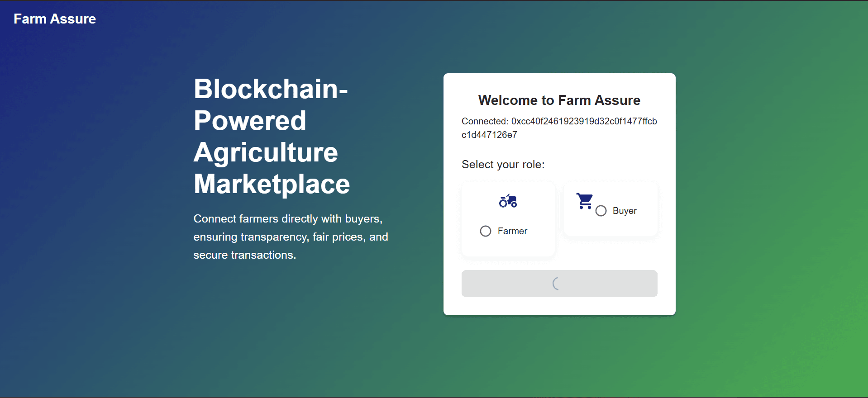Viewport: 868px width, 398px height.
Task: Select the Buyer radio button
Action: click(x=601, y=211)
